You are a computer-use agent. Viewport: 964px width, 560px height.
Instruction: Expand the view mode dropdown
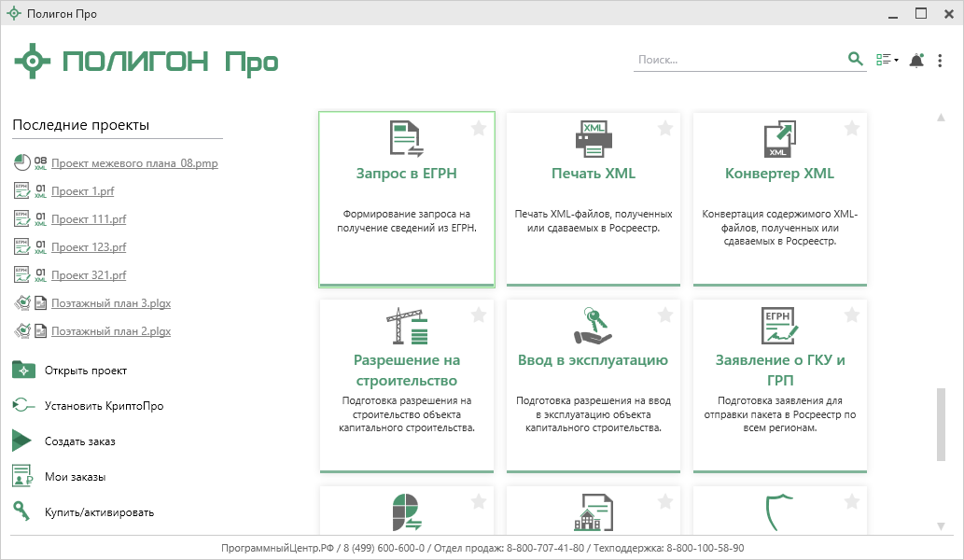point(887,60)
